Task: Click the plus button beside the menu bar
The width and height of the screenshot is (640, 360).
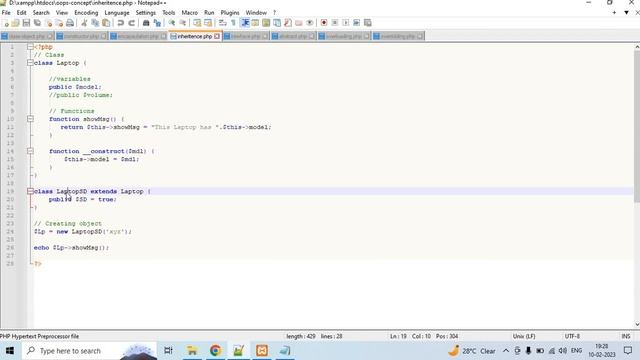Action: point(614,13)
